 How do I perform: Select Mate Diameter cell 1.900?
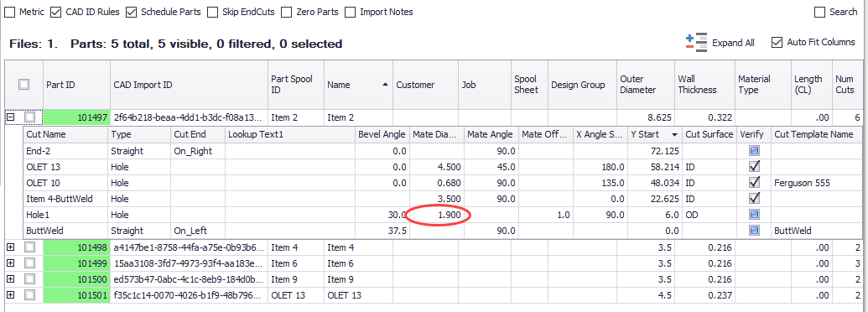tap(436, 215)
